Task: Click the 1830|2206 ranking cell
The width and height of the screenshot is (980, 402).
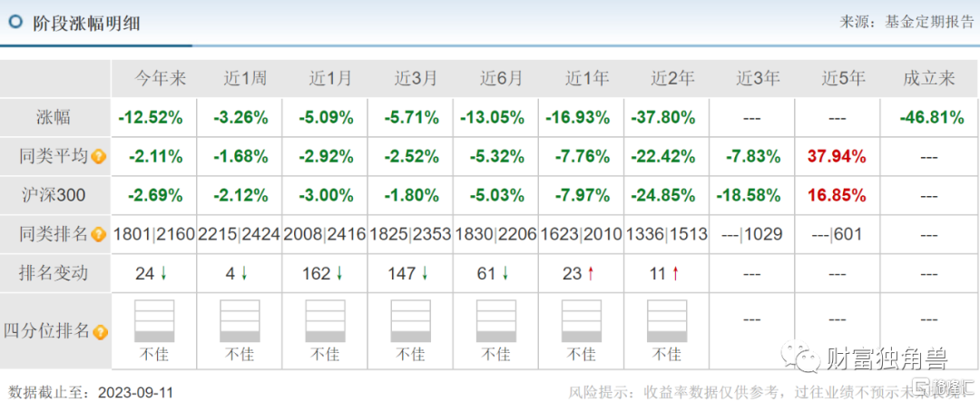Action: click(496, 235)
